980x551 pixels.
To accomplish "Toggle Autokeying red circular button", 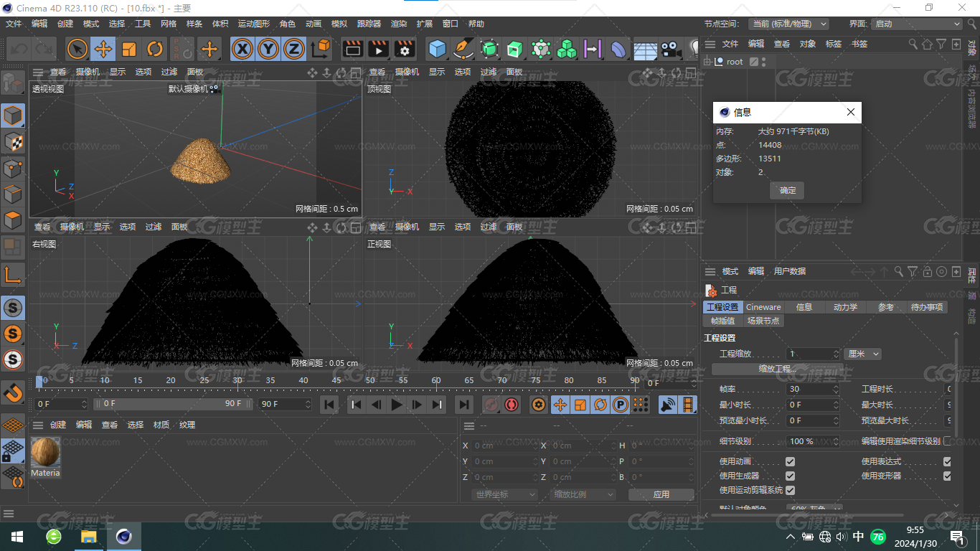I will [512, 405].
